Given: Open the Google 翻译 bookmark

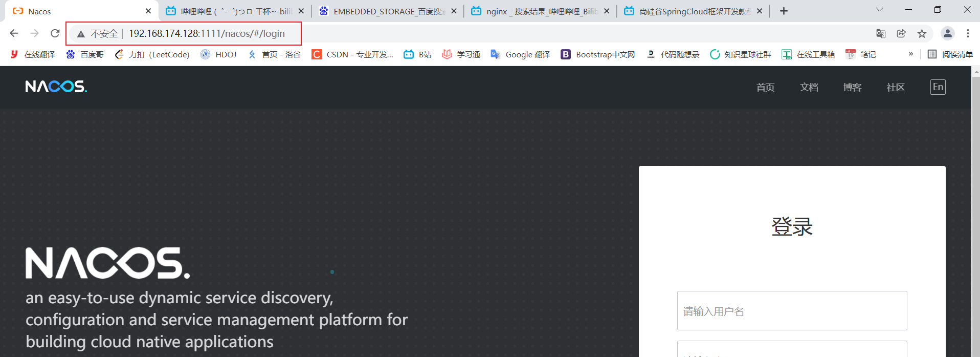Looking at the screenshot, I should pyautogui.click(x=520, y=54).
